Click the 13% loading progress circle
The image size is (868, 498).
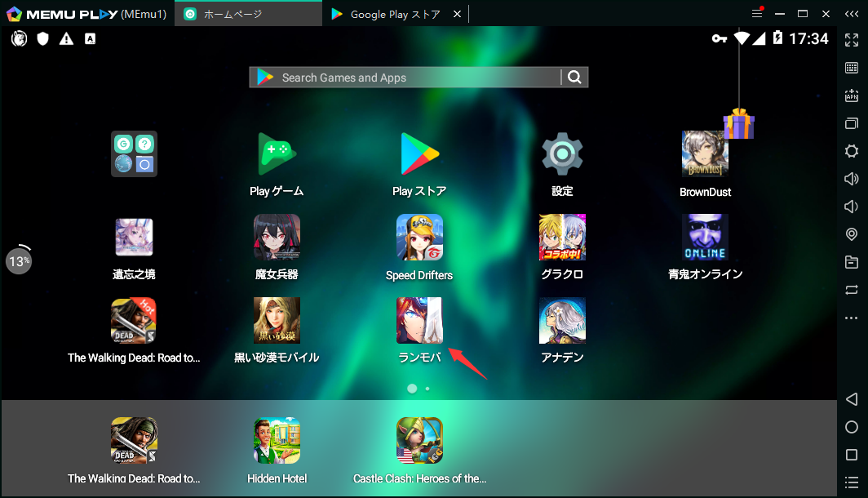pos(19,260)
